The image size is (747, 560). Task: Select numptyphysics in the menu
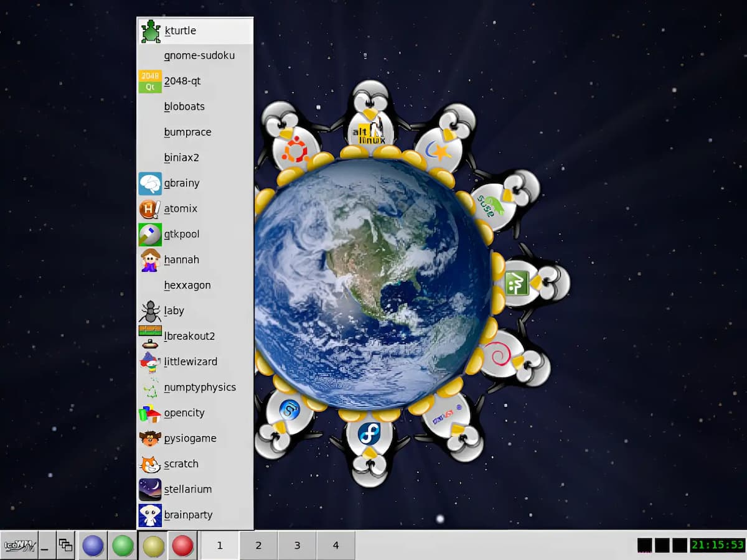point(200,388)
